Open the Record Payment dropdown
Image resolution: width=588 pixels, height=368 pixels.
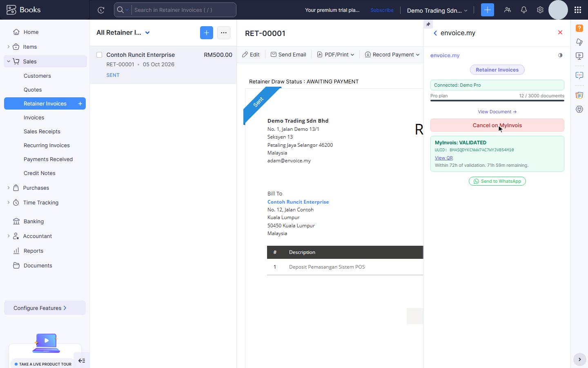tap(392, 55)
